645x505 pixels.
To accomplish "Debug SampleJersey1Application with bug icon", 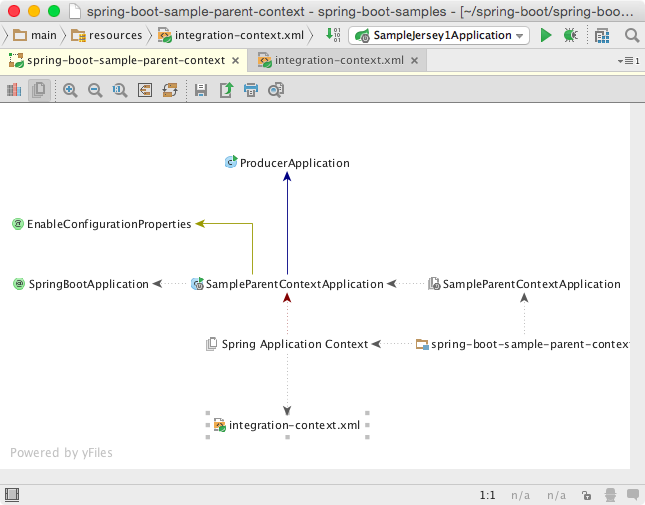I will [571, 35].
